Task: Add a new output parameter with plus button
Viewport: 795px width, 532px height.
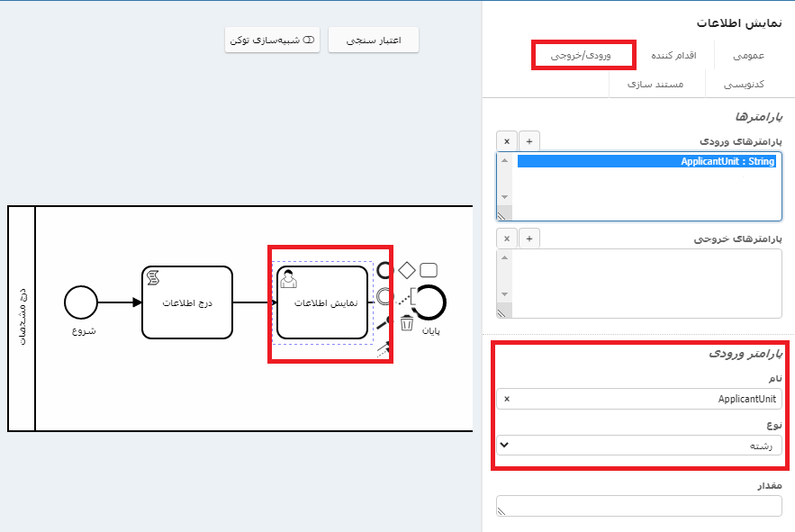Action: [529, 239]
